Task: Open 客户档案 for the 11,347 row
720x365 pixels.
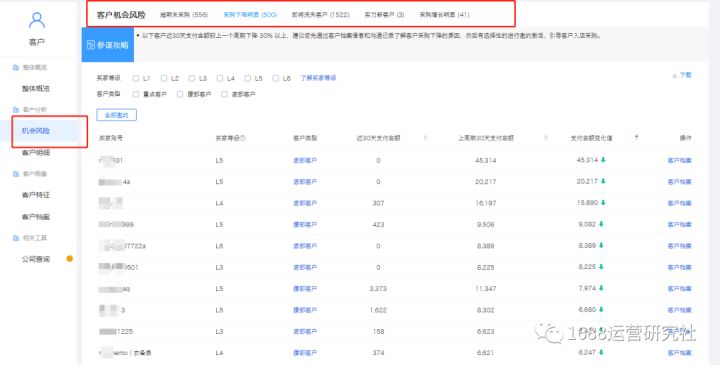Action: coord(680,289)
